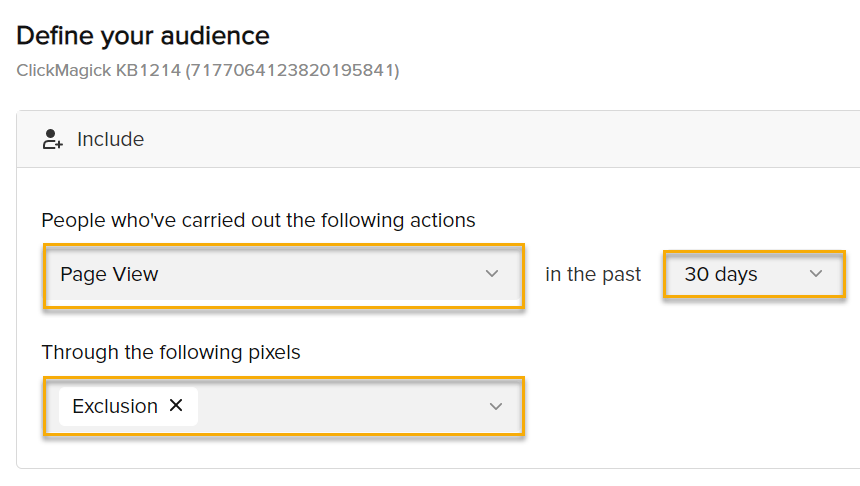Click the Include section header bar

(x=450, y=140)
